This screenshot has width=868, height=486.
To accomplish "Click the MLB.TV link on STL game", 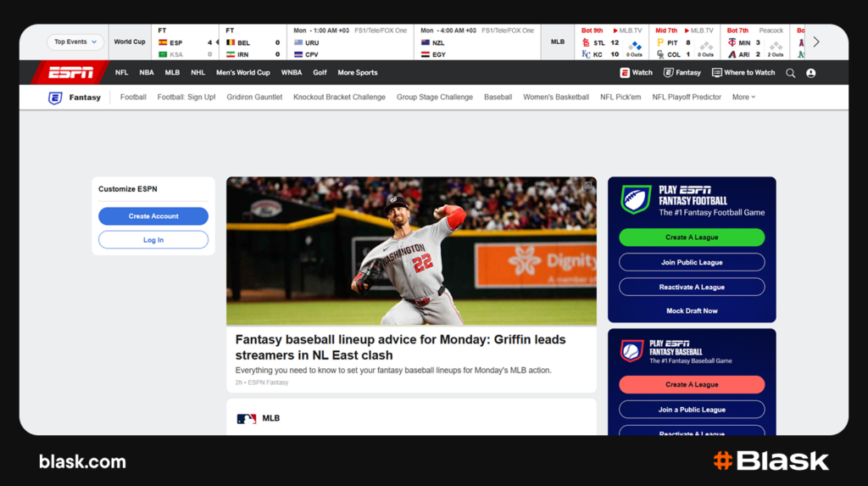I will 627,31.
